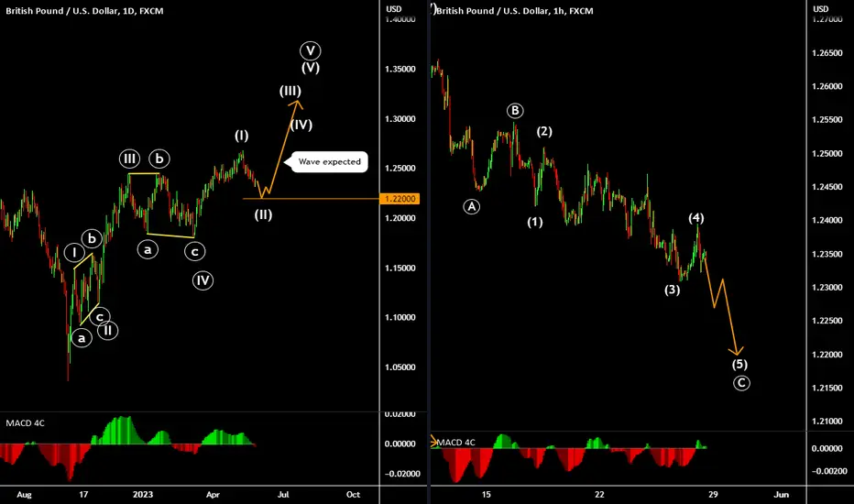Select the circled A wave label on the 1h chart
The image size is (854, 504).
click(472, 206)
